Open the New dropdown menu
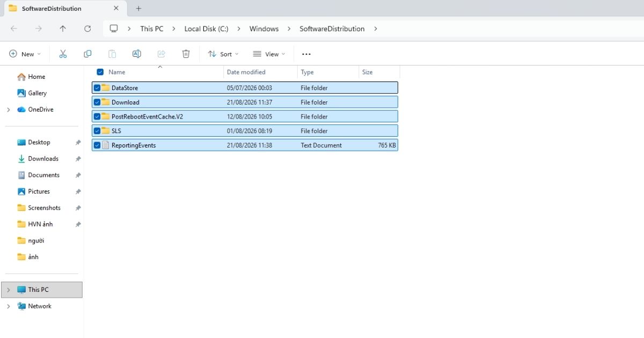This screenshot has width=644, height=338. pos(25,54)
